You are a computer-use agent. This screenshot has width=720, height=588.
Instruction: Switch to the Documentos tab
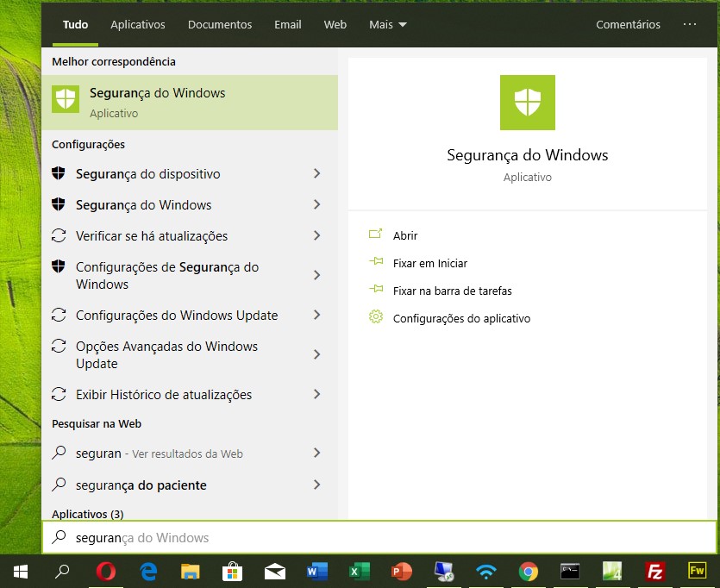[220, 24]
